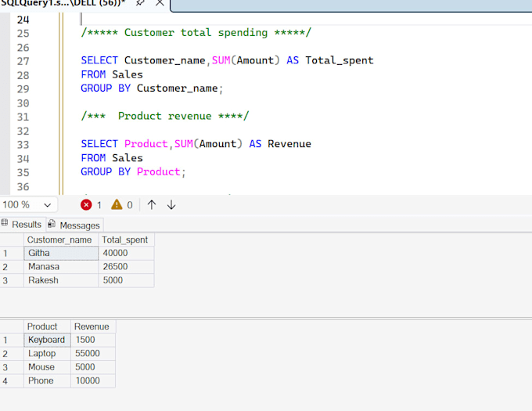Place cursor in the Customer total spending comment
The image size is (532, 411).
tap(196, 33)
